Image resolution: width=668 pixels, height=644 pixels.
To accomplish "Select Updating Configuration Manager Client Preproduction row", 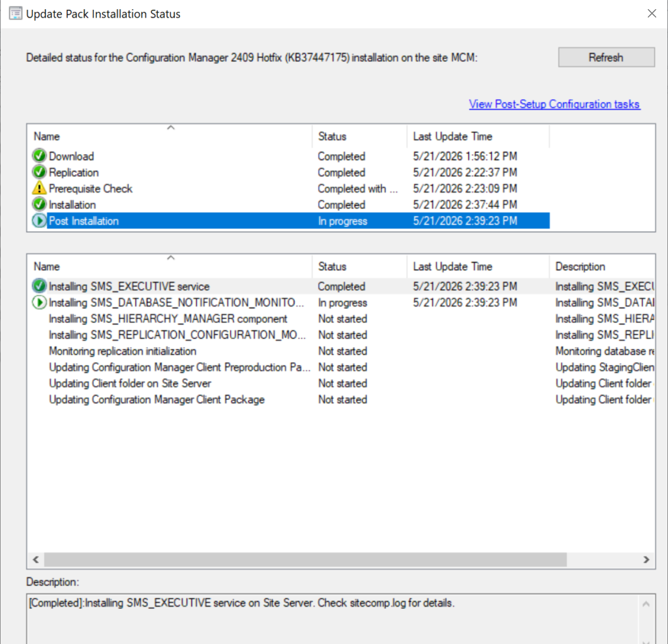I will (x=343, y=367).
